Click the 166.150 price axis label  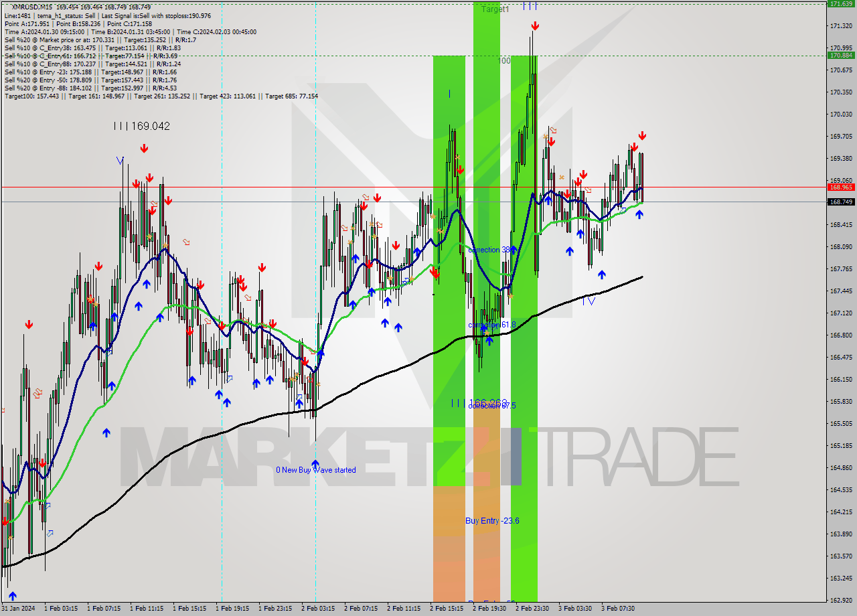[841, 380]
